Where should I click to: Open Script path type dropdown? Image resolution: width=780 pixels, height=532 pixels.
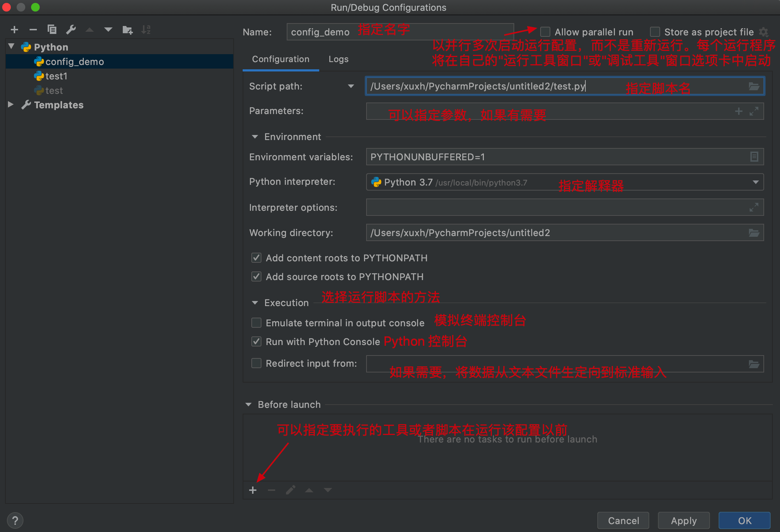pyautogui.click(x=351, y=86)
